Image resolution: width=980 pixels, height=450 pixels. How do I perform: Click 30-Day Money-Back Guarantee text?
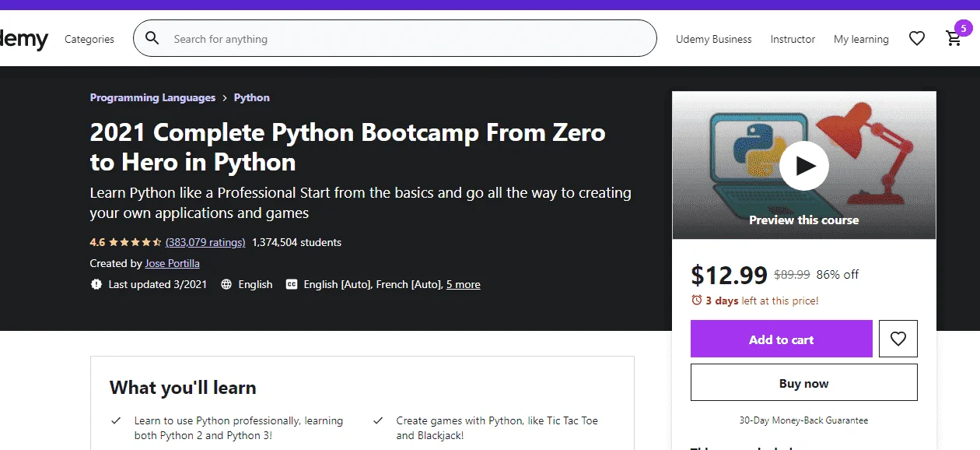[804, 420]
